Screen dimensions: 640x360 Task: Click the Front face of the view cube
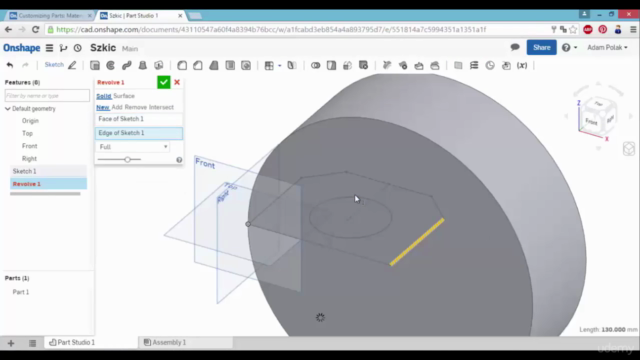591,121
